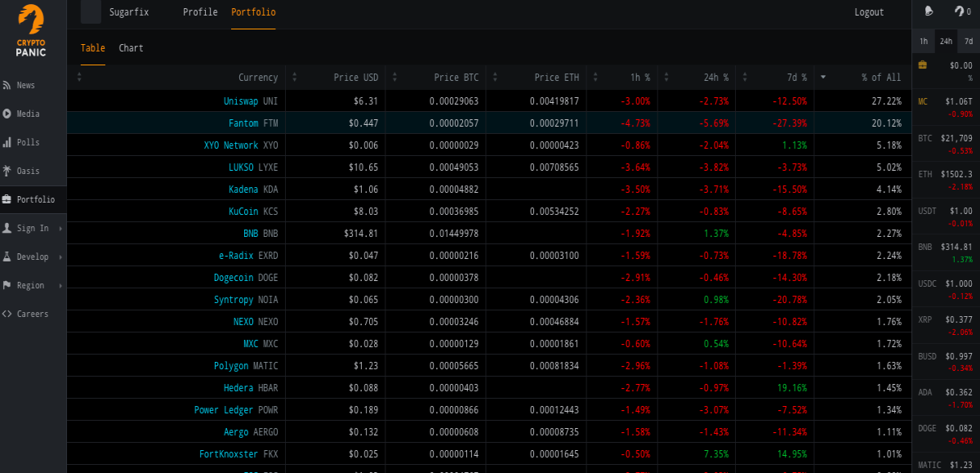Screen dimensions: 980x473
Task: Click the Sugarfix avatar square
Action: tap(91, 11)
